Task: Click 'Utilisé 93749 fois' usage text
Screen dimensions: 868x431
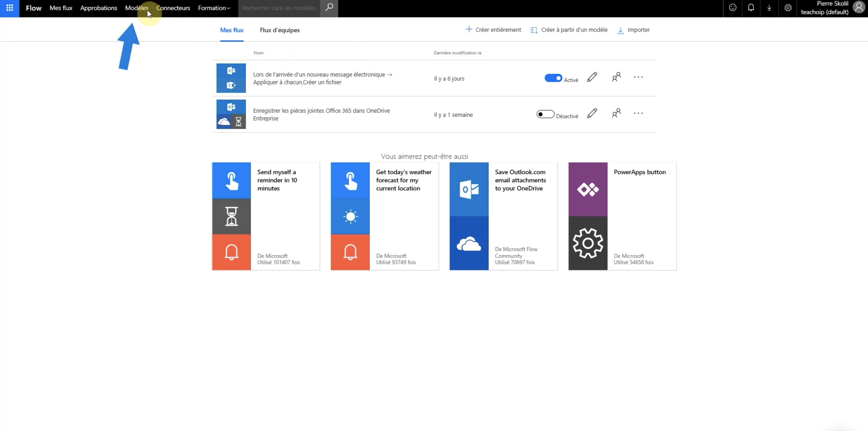Action: pos(396,262)
